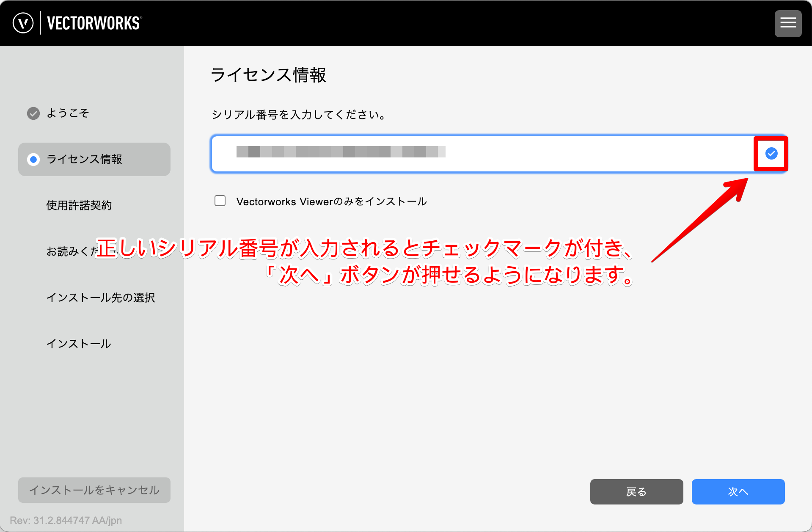Select the blue radio dot for ライセンス情報
This screenshot has height=532, width=812.
click(x=33, y=160)
